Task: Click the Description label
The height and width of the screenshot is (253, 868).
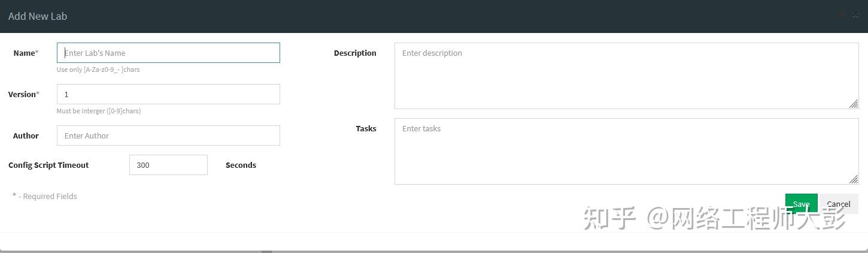Action: [x=355, y=53]
